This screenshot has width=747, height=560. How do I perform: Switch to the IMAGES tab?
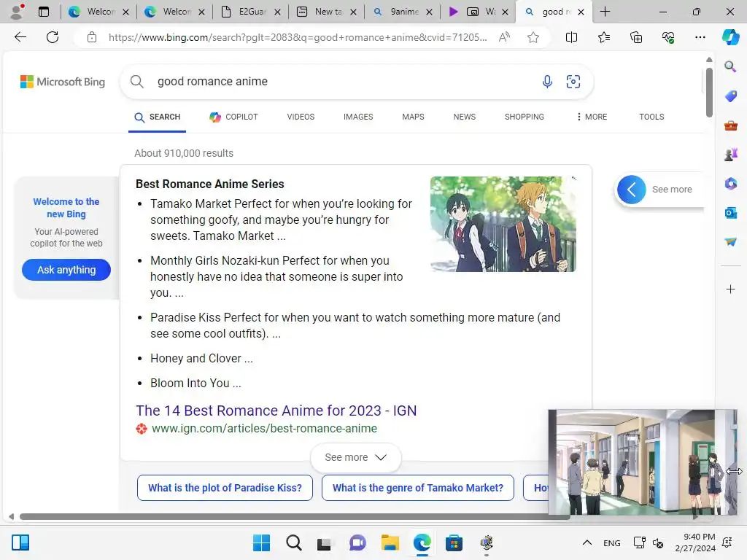[x=358, y=117]
